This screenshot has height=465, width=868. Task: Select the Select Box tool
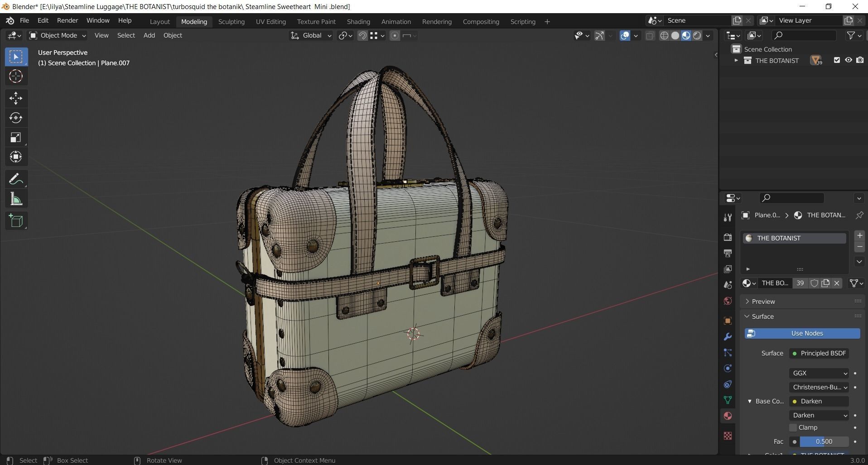[x=16, y=57]
